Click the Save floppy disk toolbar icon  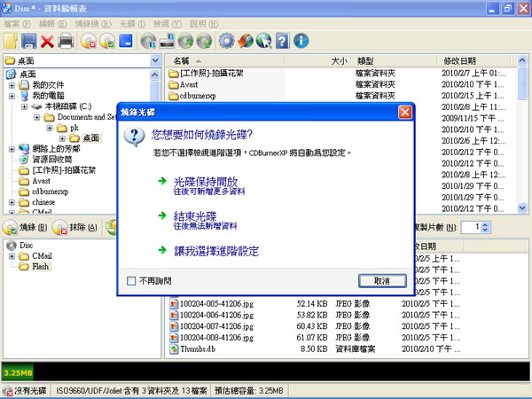tap(28, 41)
